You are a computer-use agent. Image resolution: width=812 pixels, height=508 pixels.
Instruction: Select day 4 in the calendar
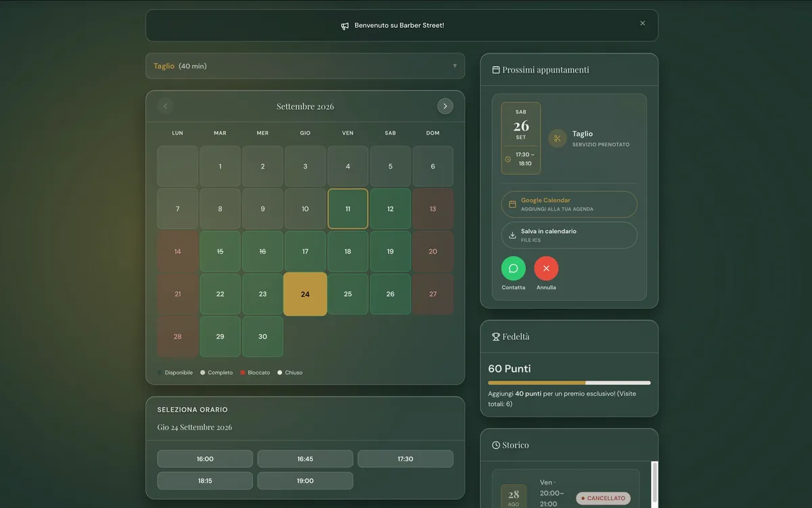tap(348, 166)
